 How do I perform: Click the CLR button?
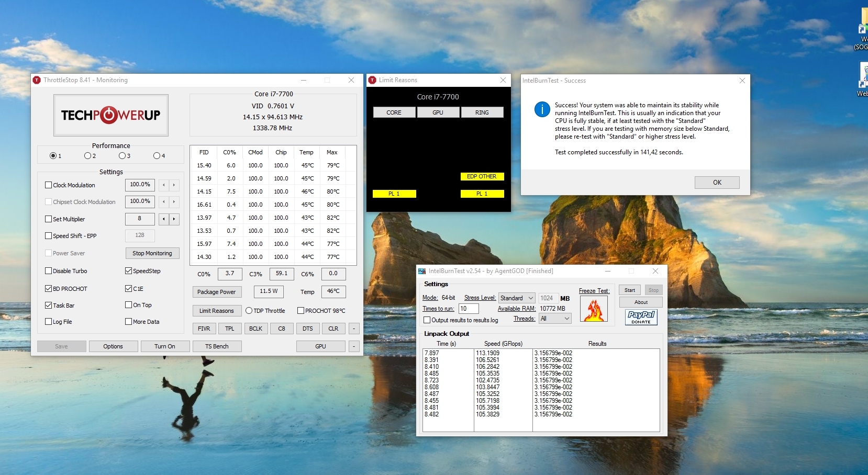[333, 329]
